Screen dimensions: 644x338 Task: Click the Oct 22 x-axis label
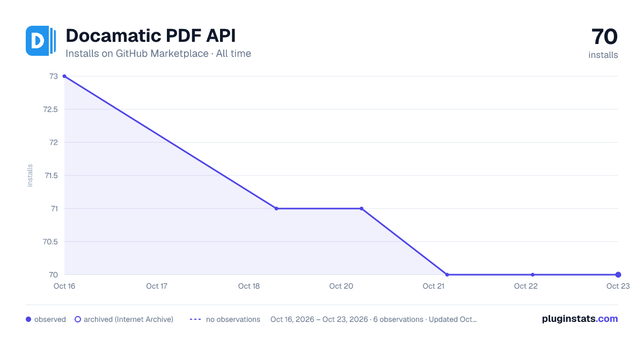coord(526,286)
